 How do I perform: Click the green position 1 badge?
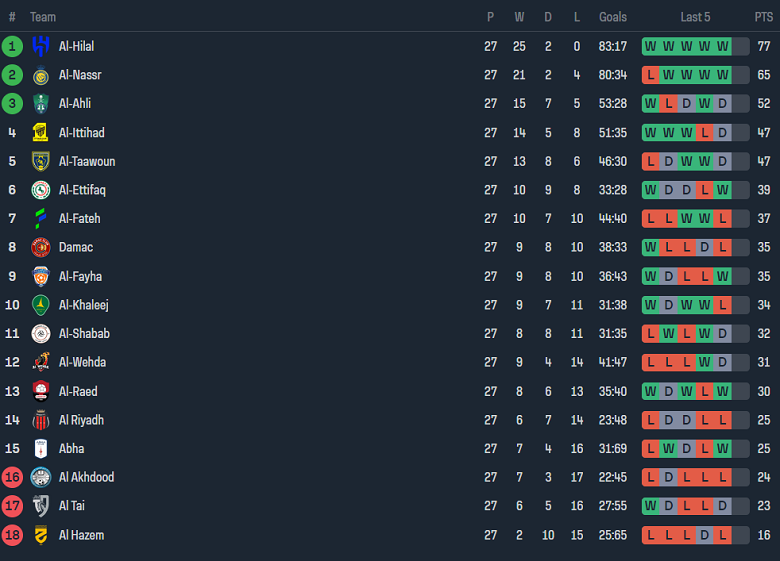coord(12,46)
